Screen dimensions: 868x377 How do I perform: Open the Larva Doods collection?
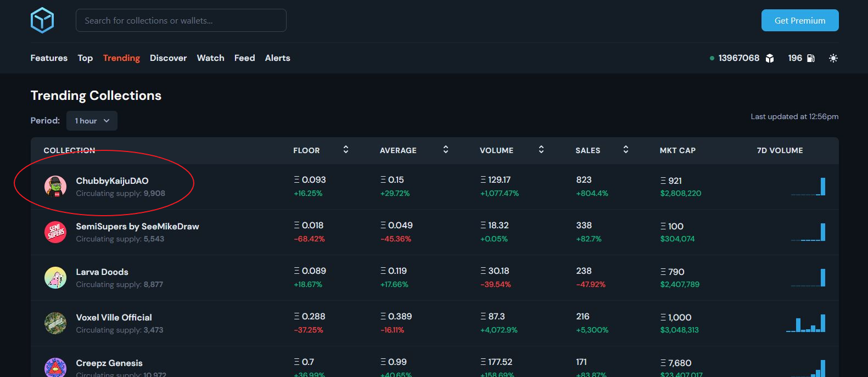tap(102, 272)
